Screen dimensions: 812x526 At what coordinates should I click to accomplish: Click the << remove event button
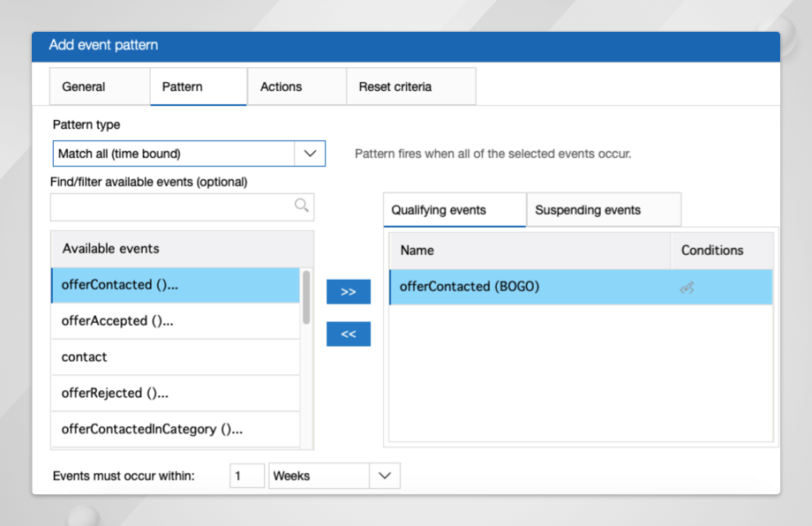pos(348,334)
